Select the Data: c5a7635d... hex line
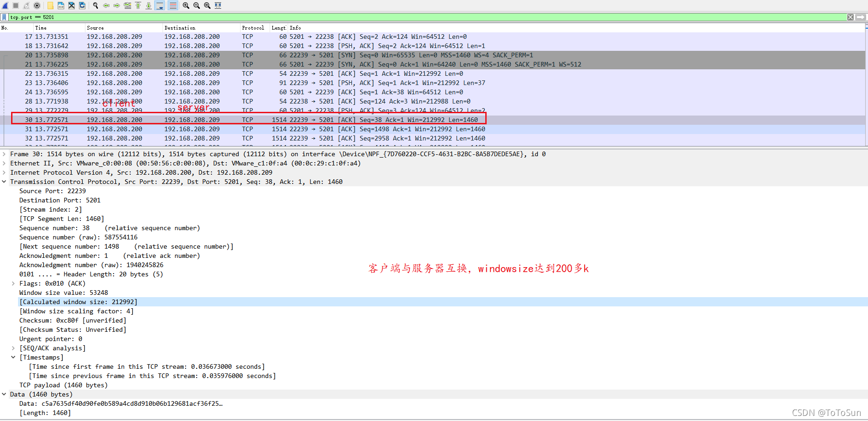 coord(121,403)
